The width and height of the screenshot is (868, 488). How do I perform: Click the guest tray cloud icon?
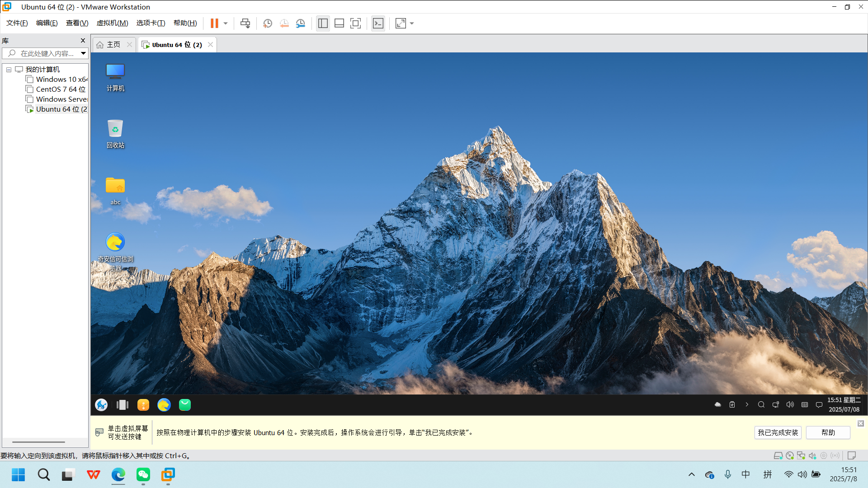(x=718, y=404)
